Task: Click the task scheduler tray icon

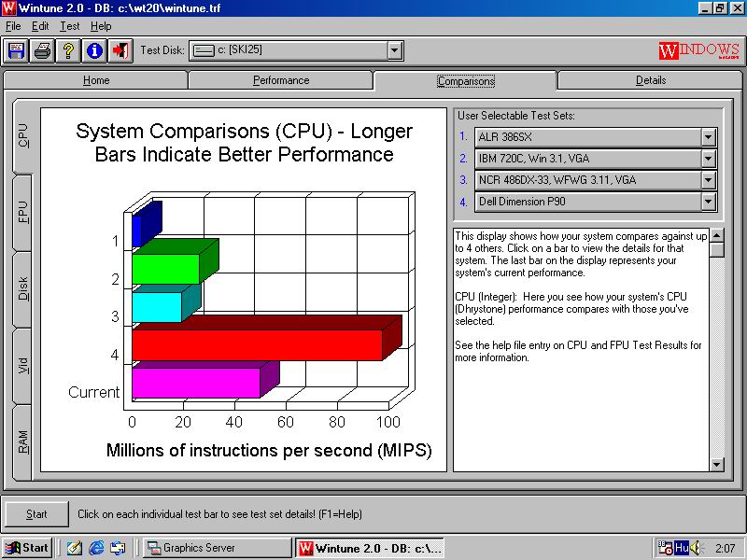Action: point(665,548)
